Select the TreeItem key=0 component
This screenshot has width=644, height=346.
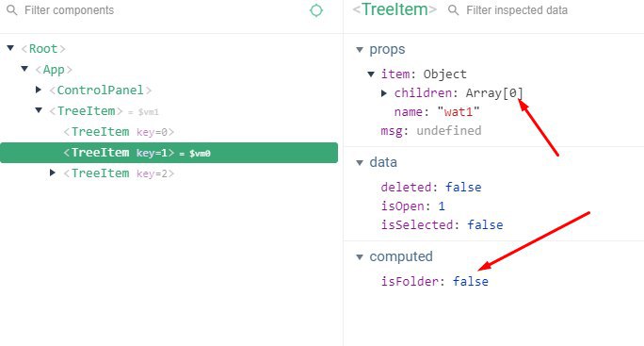tap(119, 132)
